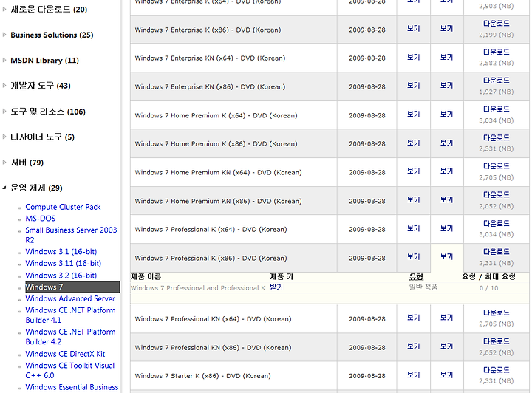This screenshot has height=393, width=532.
Task: Click first 보기 for Enterprise K (x86)
Action: pyautogui.click(x=413, y=29)
